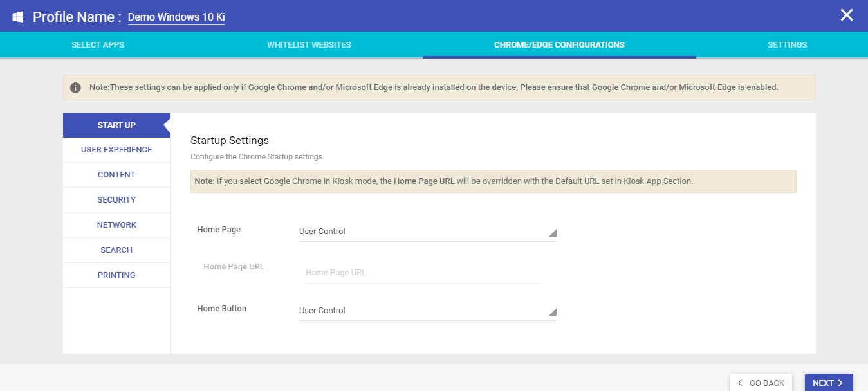Expand the Home Button dropdown

click(428, 311)
